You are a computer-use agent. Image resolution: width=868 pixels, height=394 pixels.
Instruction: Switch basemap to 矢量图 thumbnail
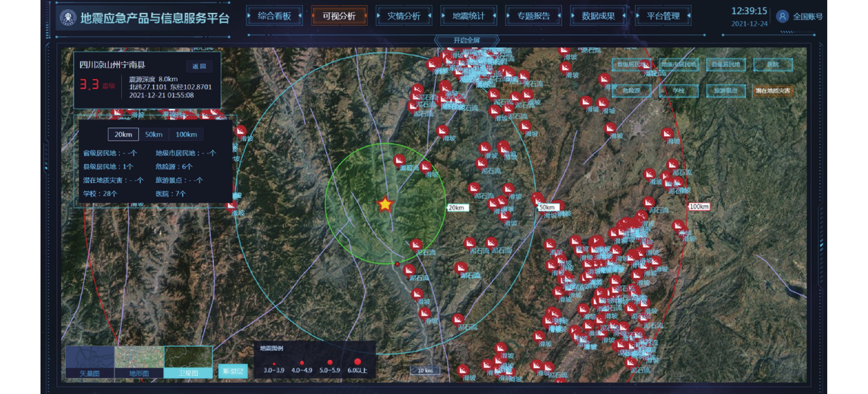90,362
